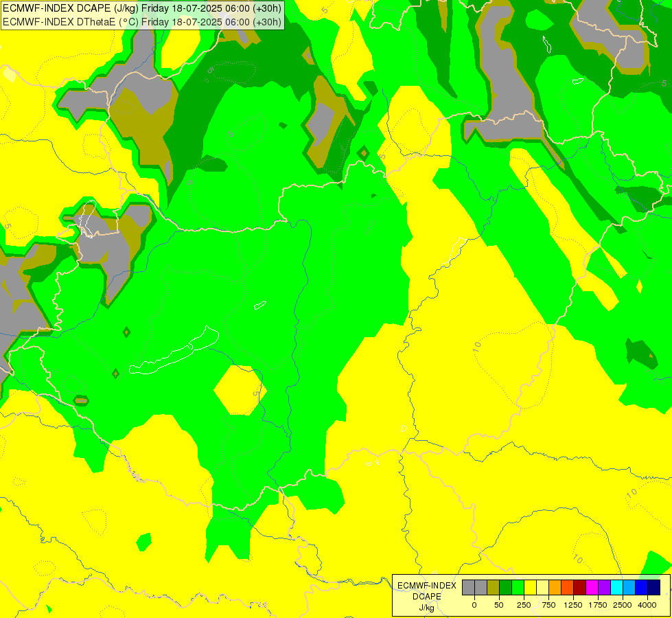Click the legend value 750

[x=548, y=605]
